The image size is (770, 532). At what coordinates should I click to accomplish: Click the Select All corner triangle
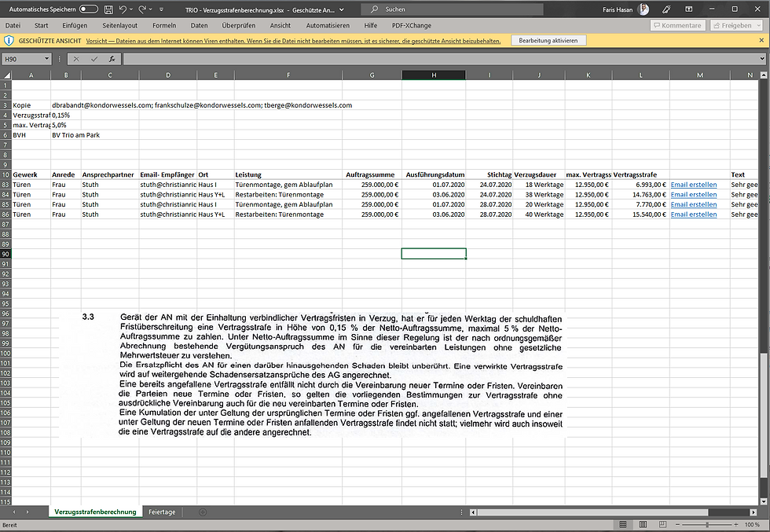(6, 75)
